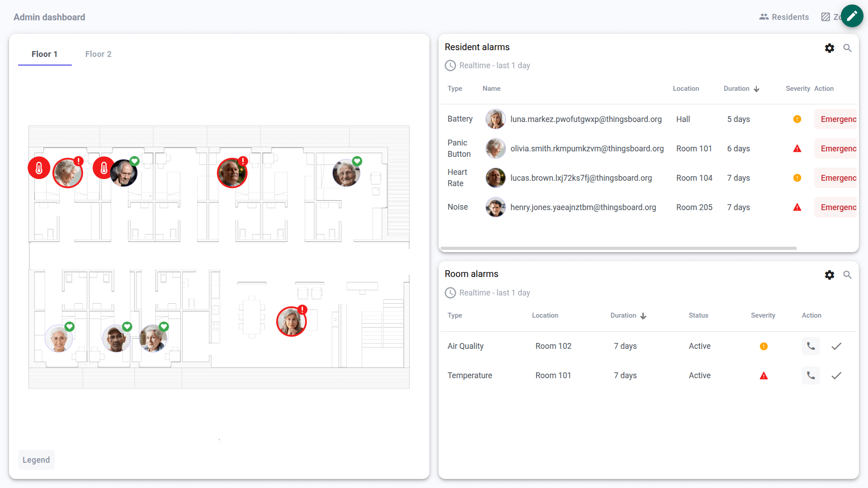Call about Temperature alarm Room 101
Image resolution: width=868 pixels, height=488 pixels.
(811, 375)
